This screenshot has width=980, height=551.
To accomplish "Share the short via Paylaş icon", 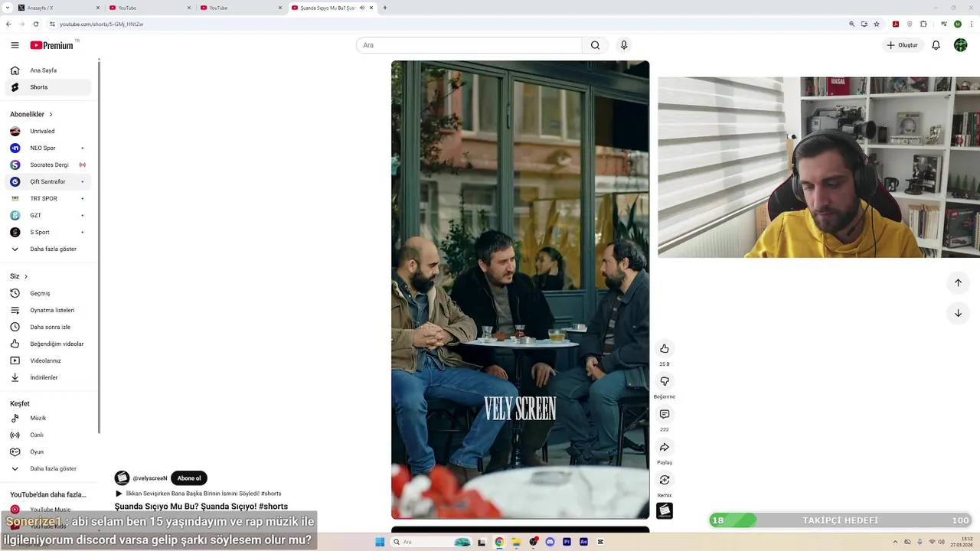I will coord(665,447).
